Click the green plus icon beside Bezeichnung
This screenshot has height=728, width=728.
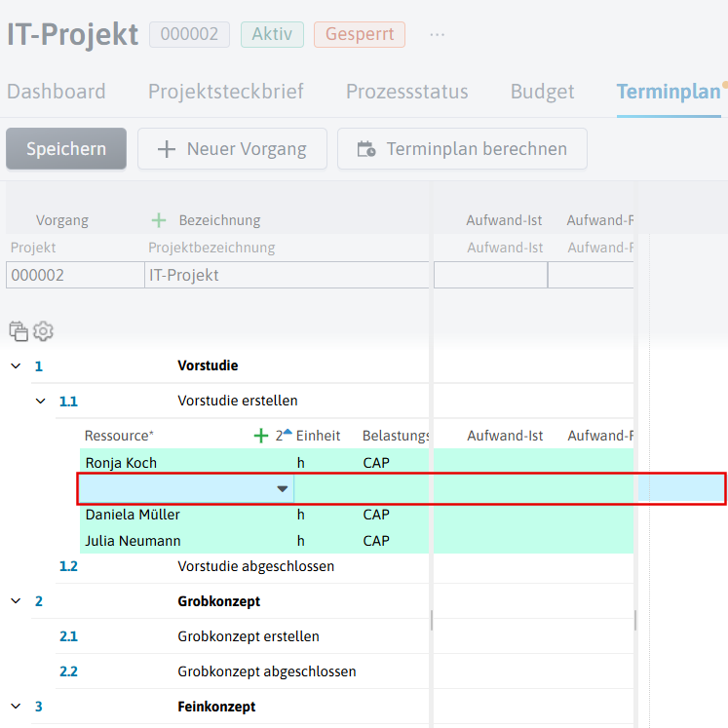pos(159,220)
